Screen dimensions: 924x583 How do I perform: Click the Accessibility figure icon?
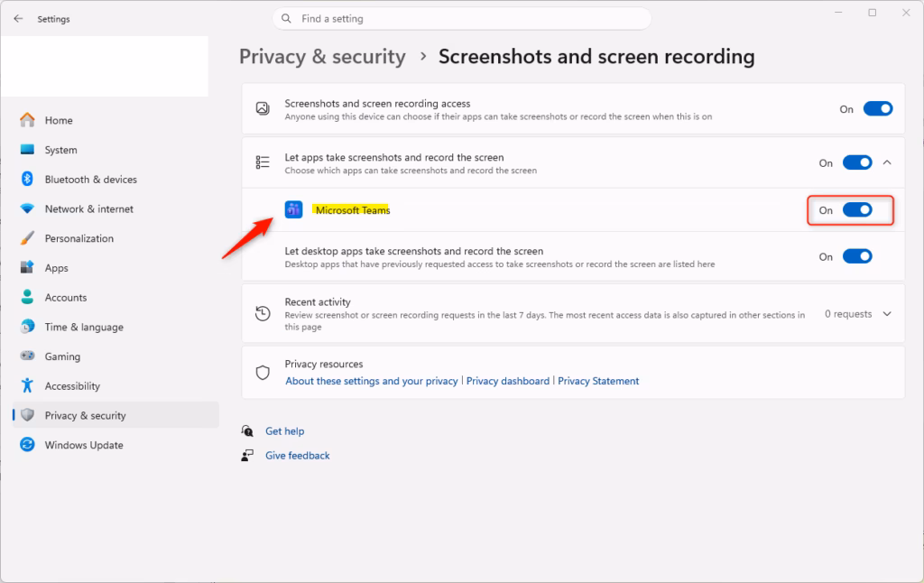[x=27, y=385]
